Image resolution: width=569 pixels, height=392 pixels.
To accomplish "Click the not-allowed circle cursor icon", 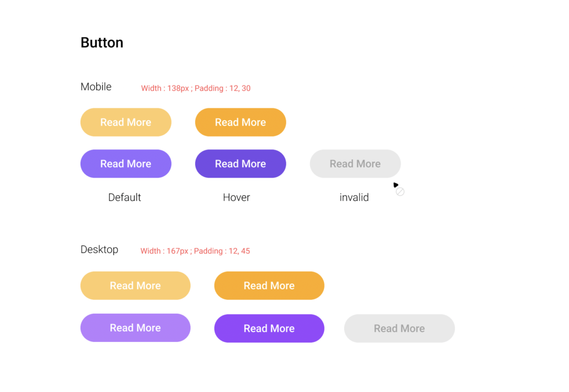I will click(x=400, y=192).
